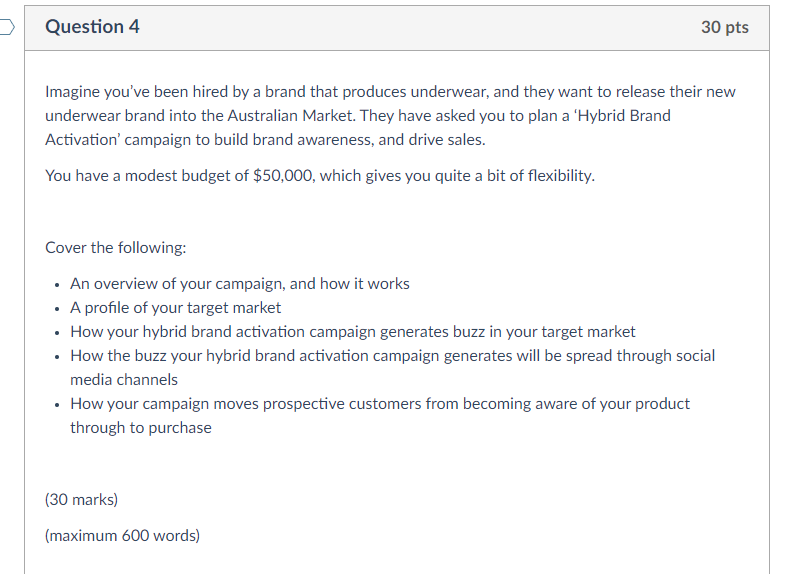Click the bullet about generating buzz in target market
This screenshot has width=798, height=574.
click(353, 331)
